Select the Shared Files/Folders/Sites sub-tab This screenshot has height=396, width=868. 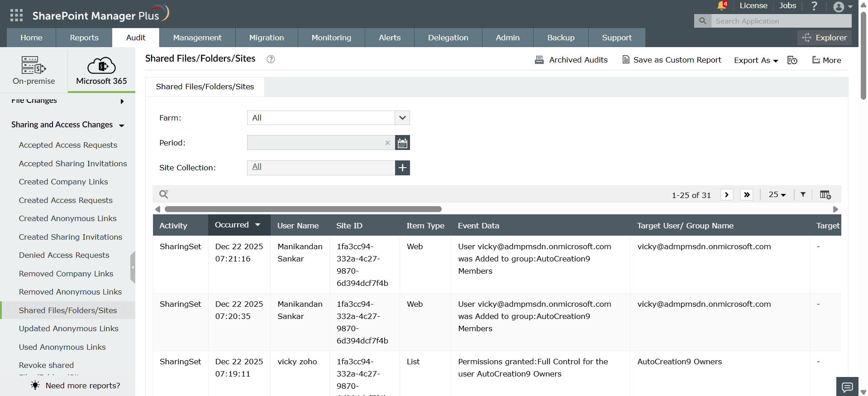click(205, 87)
